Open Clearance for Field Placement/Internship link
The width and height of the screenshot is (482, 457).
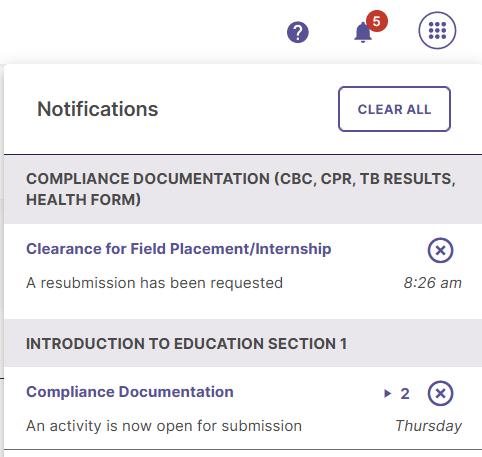179,249
